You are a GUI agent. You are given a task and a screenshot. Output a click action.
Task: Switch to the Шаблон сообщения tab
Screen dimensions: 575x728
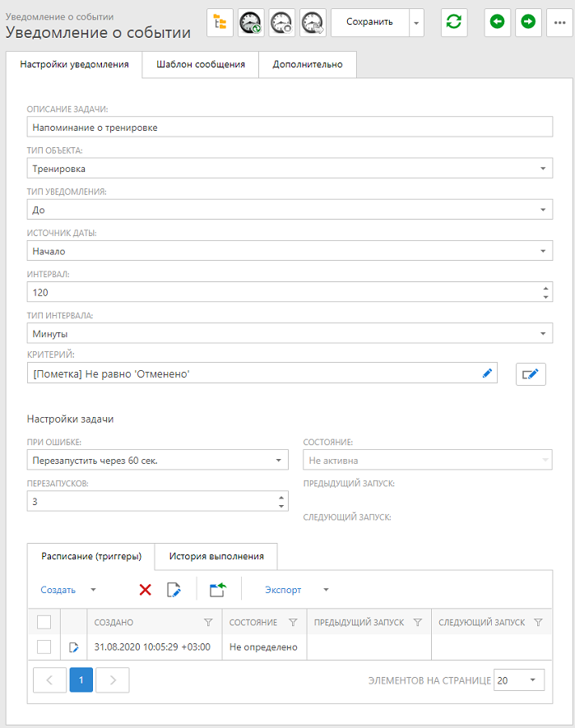201,64
